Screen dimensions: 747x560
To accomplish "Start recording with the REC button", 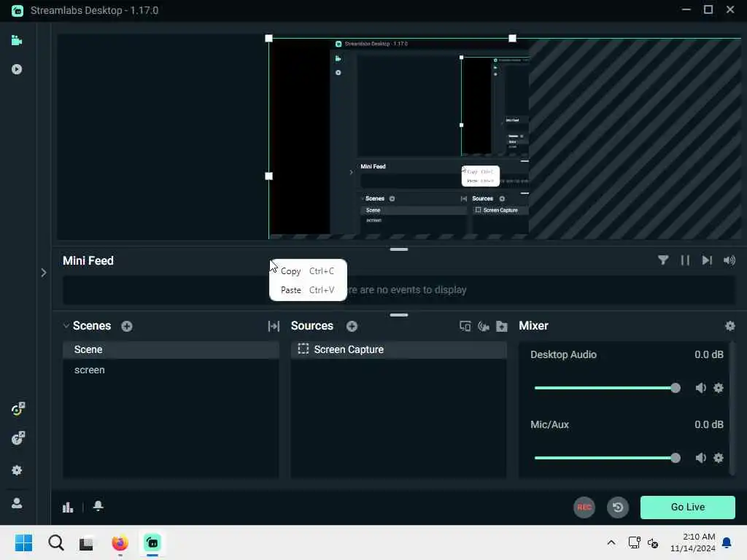I will click(x=584, y=507).
